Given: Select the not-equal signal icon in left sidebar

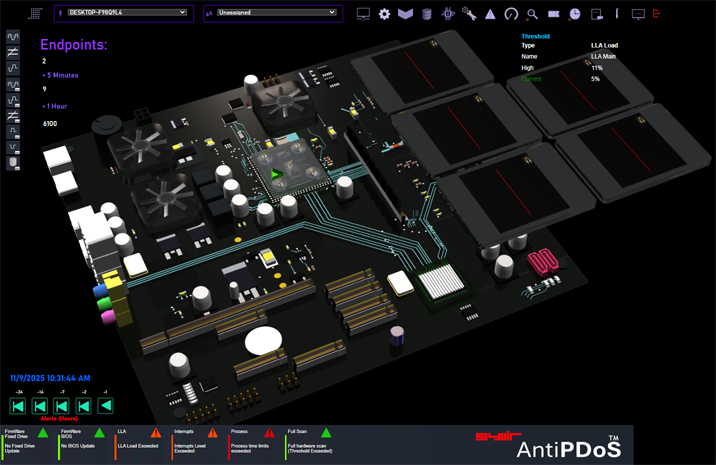Looking at the screenshot, I should pyautogui.click(x=13, y=51).
